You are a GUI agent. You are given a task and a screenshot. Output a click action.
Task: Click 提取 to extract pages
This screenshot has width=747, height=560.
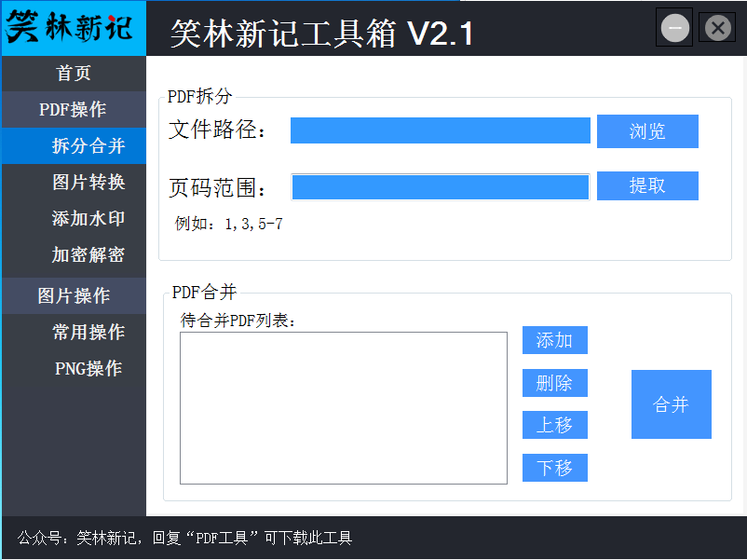coord(647,185)
